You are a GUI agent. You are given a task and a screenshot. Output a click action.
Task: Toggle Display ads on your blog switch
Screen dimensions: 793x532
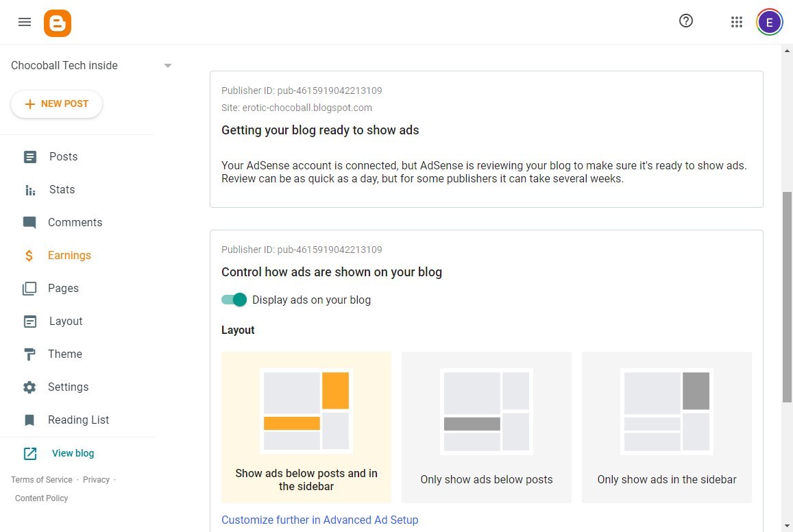[234, 300]
